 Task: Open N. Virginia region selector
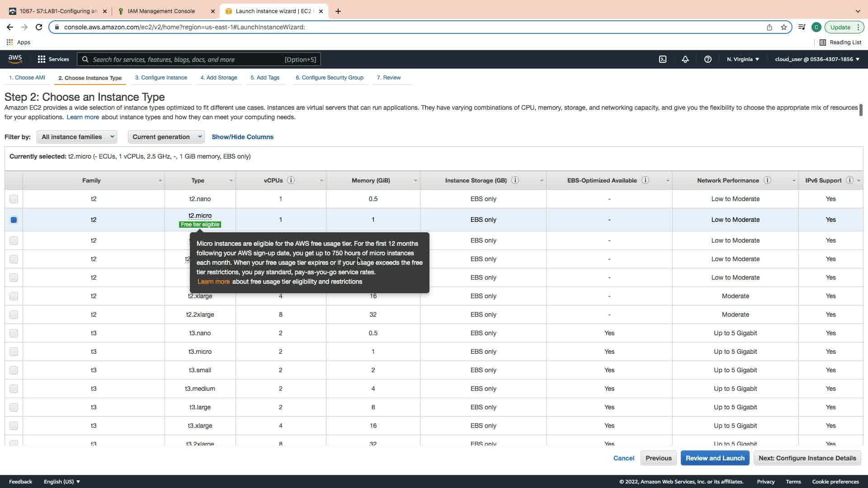pyautogui.click(x=743, y=59)
